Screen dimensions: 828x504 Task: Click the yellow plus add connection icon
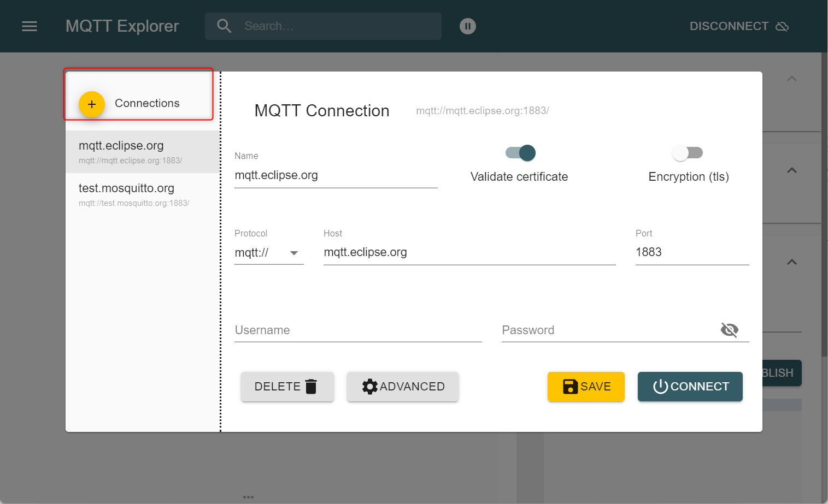tap(92, 104)
